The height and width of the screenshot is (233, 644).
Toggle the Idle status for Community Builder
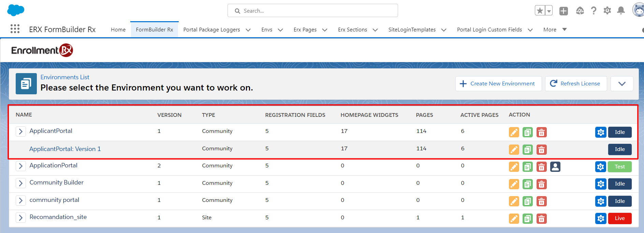[x=619, y=184]
